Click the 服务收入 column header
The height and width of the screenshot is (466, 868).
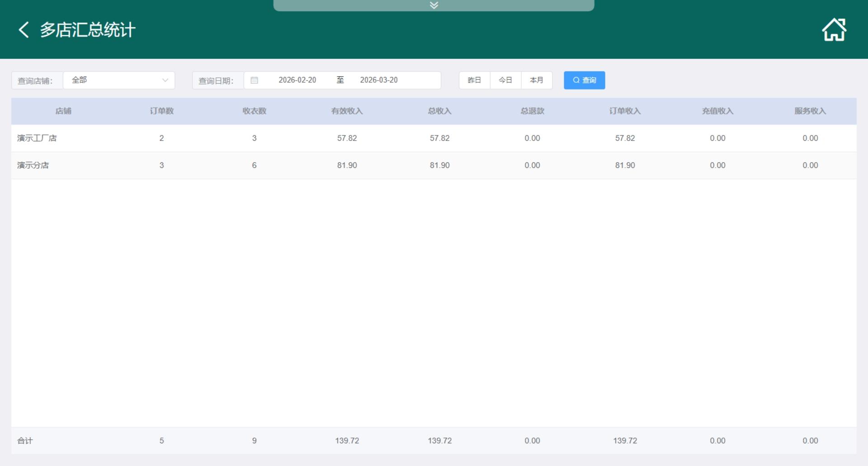(x=810, y=111)
